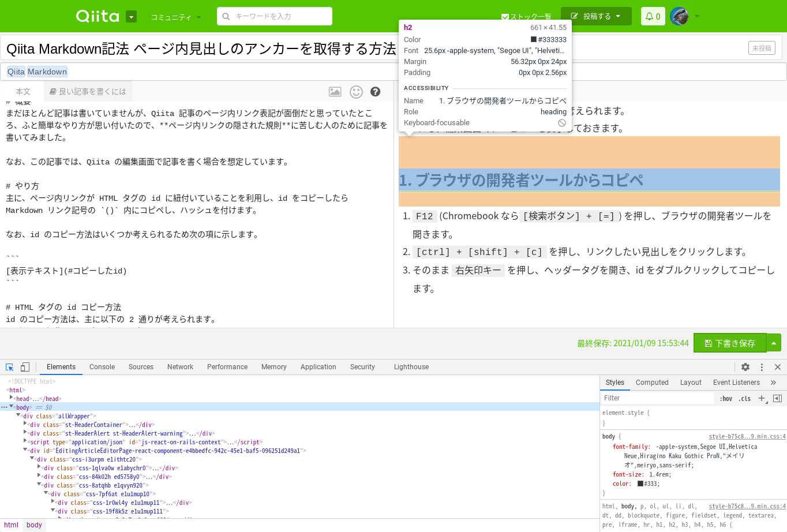The width and height of the screenshot is (787, 532).
Task: Click the styles Filter input
Action: (658, 398)
